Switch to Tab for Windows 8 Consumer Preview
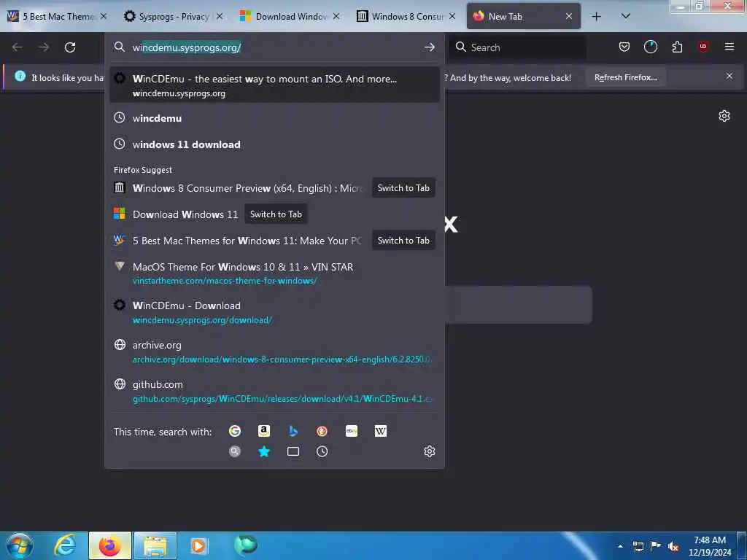 point(403,188)
